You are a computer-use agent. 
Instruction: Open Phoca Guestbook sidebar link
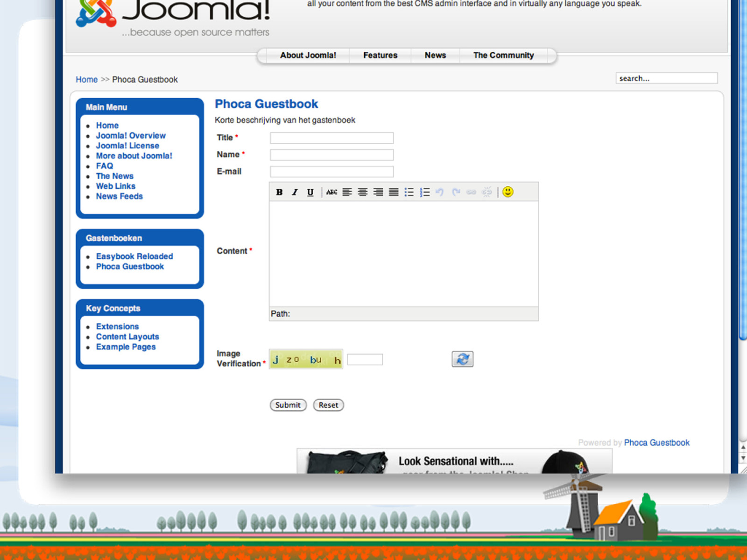point(130,266)
